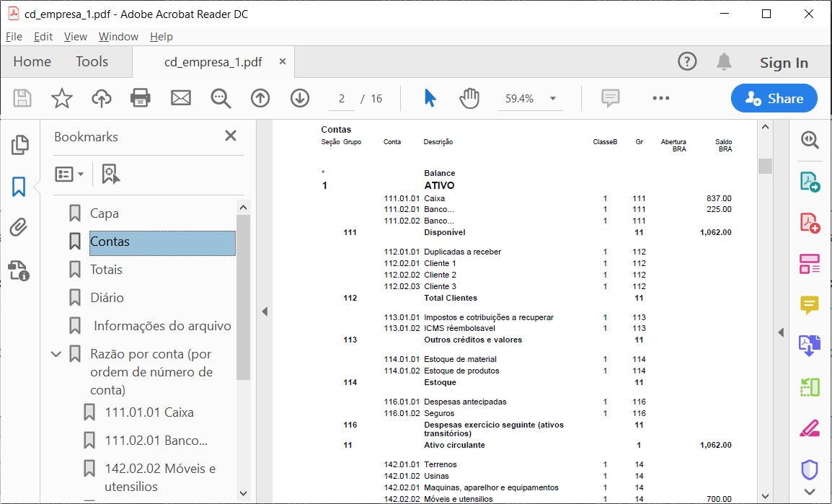
Task: Open the Fill & Sign tool
Action: point(810,428)
